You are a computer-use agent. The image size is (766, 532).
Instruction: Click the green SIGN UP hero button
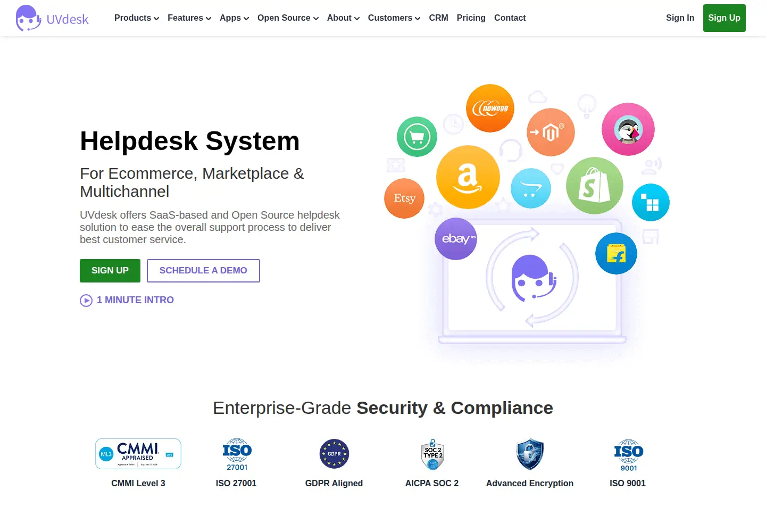point(110,271)
